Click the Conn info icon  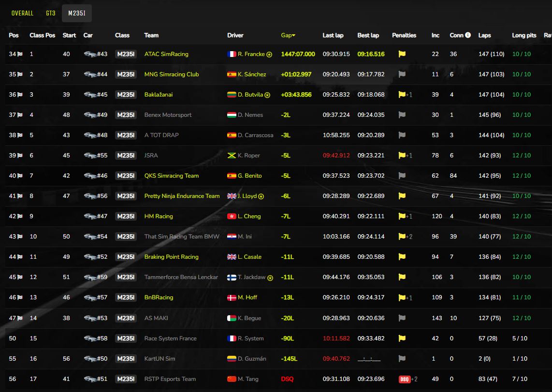(x=468, y=35)
